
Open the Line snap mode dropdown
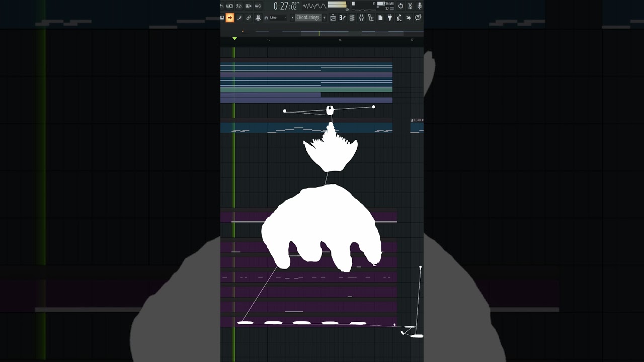(278, 18)
